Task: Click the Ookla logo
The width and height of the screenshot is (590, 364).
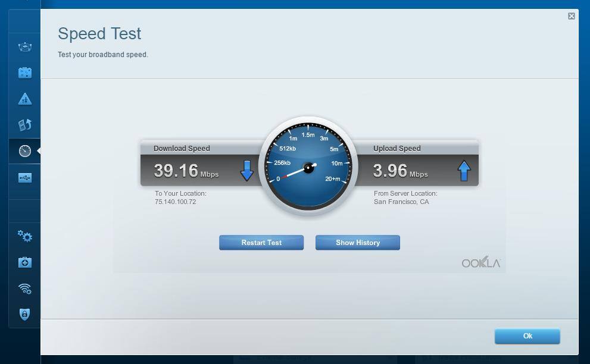Action: [x=481, y=263]
